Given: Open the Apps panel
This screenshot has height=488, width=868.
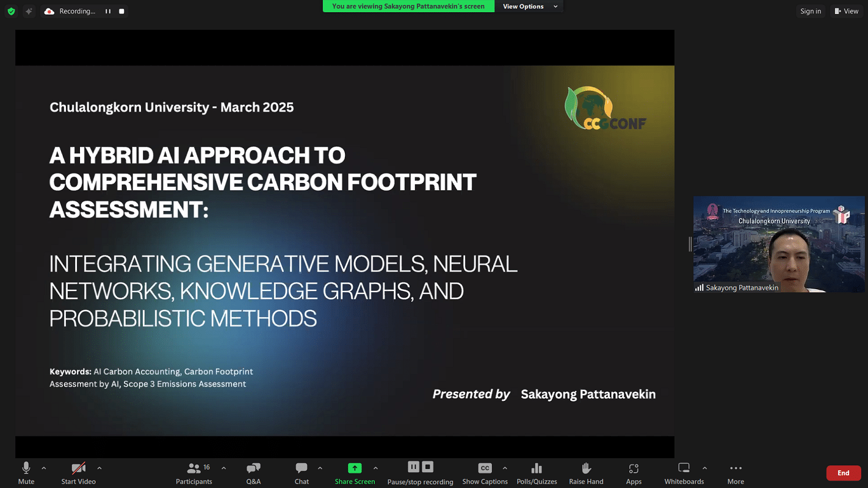Looking at the screenshot, I should [x=634, y=468].
